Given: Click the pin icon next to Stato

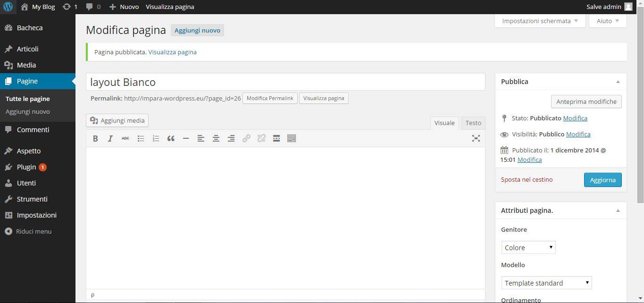Looking at the screenshot, I should click(504, 118).
